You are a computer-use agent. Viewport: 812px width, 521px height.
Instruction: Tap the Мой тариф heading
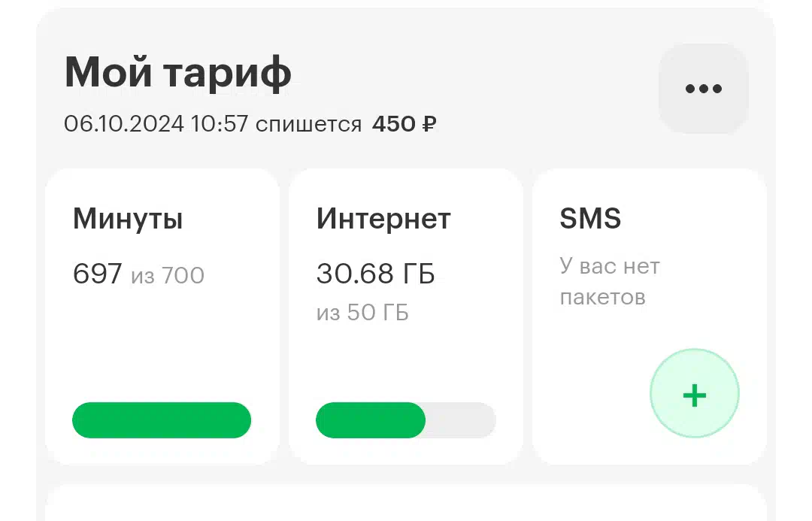pos(177,72)
